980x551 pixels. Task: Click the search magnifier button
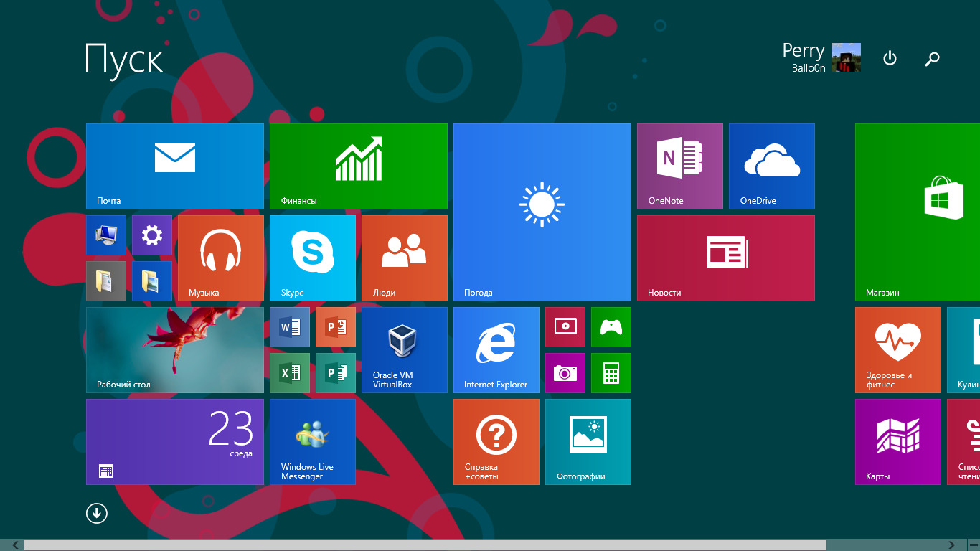[x=932, y=58]
